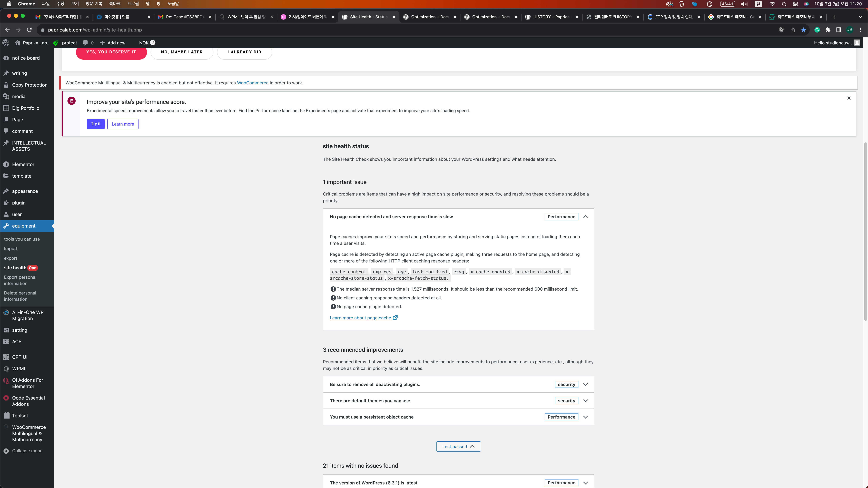This screenshot has height=488, width=868.
Task: Expand WordPress version is latest item
Action: coord(585,483)
